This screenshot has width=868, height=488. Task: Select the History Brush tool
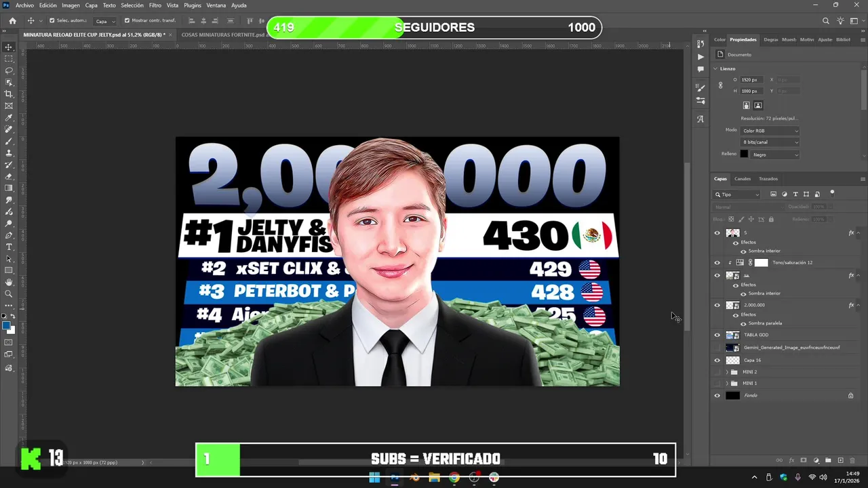tap(9, 165)
